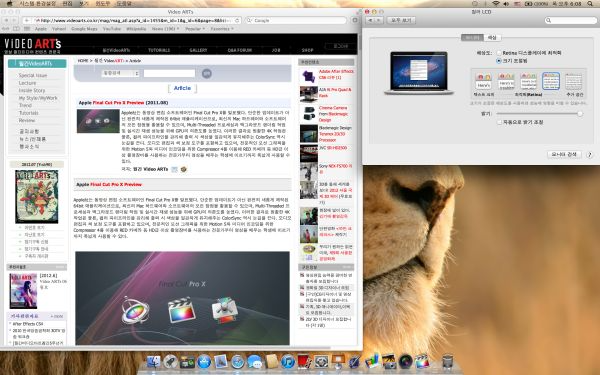Click Safari's reload button in address bar
Image resolution: width=600 pixels, height=375 pixels.
(x=237, y=20)
